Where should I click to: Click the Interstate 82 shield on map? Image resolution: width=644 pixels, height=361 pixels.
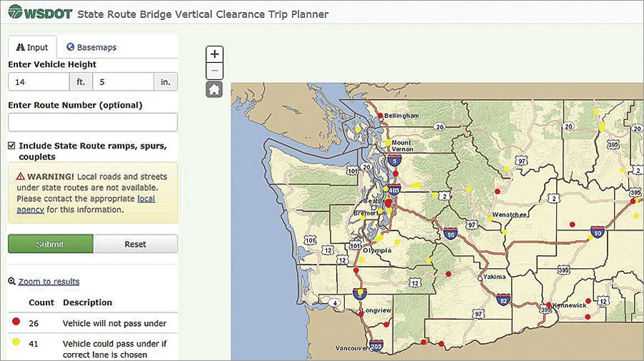(x=503, y=300)
